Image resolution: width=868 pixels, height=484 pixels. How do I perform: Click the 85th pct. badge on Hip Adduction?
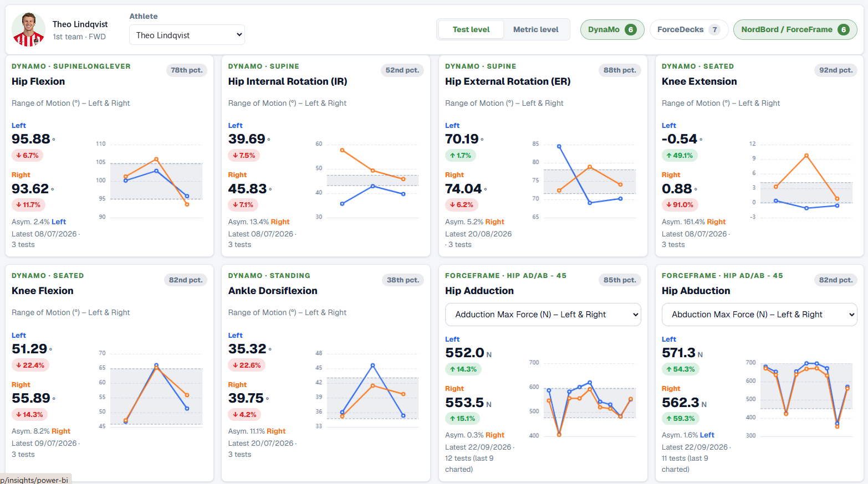pyautogui.click(x=620, y=280)
